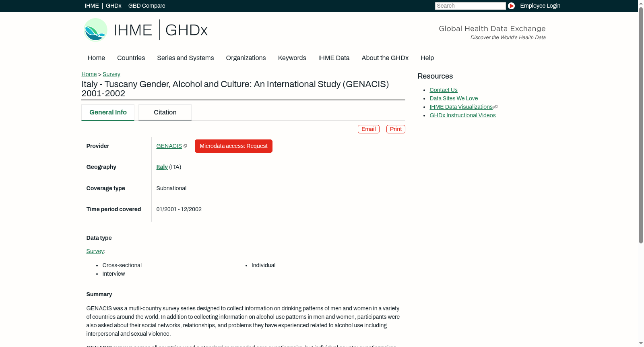Open About the GHDx page
Viewport: 644px width, 347px height.
click(x=385, y=58)
